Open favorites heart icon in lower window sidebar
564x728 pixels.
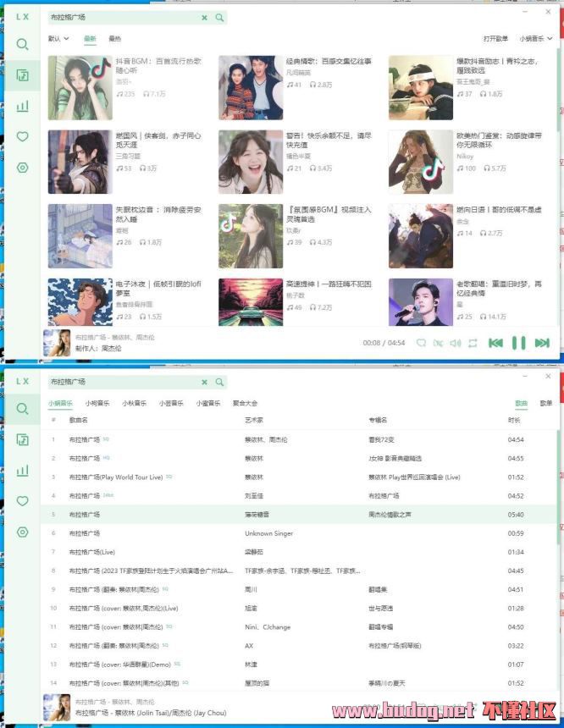point(23,500)
